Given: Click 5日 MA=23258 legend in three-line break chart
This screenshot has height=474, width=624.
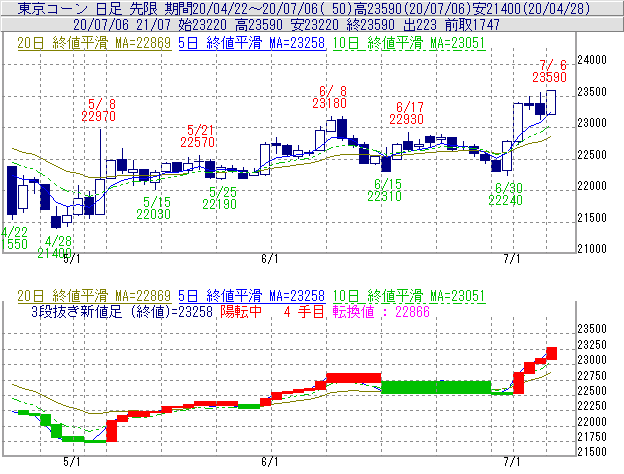Looking at the screenshot, I should pos(252,296).
